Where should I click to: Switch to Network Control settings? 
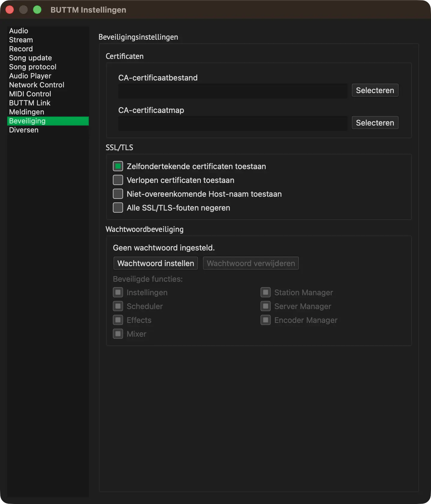click(x=48, y=85)
